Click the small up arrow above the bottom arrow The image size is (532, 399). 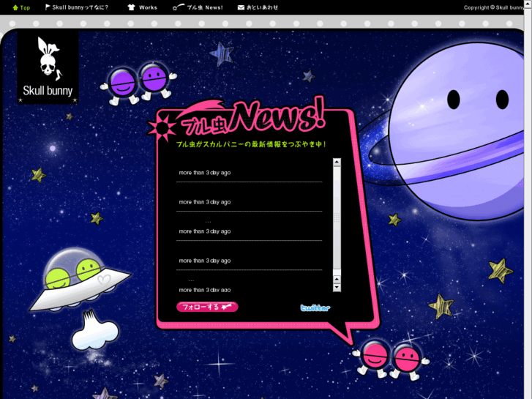click(337, 280)
